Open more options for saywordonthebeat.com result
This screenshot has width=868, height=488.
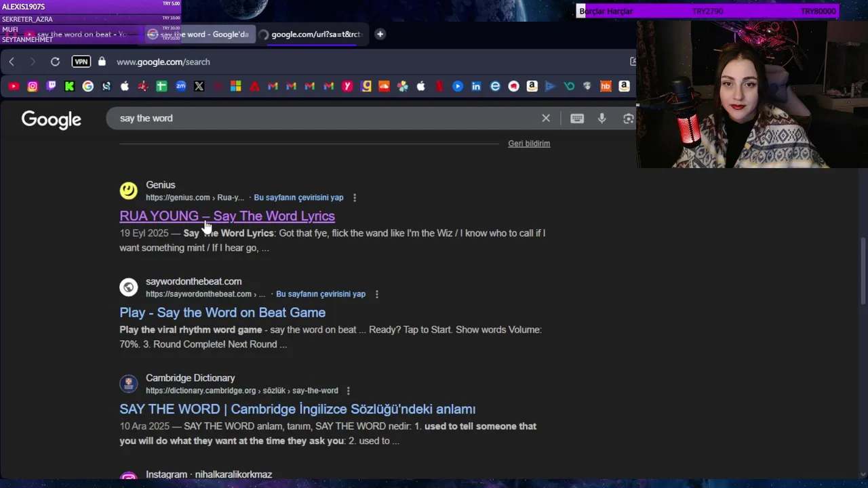tap(377, 294)
